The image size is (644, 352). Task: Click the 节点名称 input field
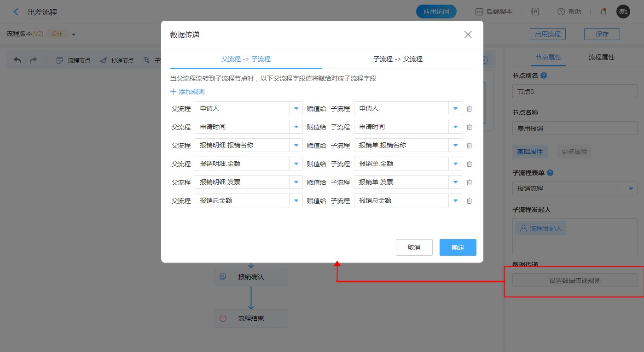[574, 129]
